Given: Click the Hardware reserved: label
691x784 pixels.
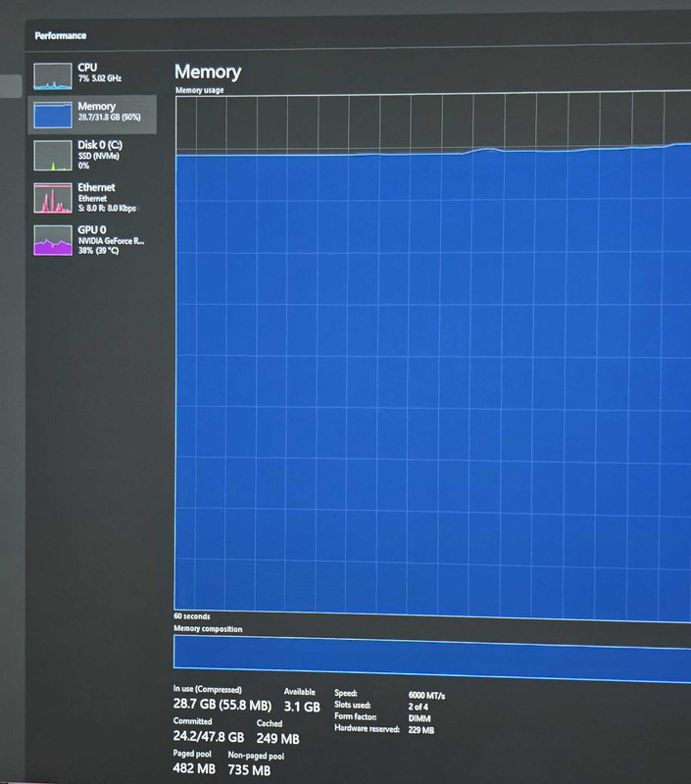Looking at the screenshot, I should (x=367, y=728).
